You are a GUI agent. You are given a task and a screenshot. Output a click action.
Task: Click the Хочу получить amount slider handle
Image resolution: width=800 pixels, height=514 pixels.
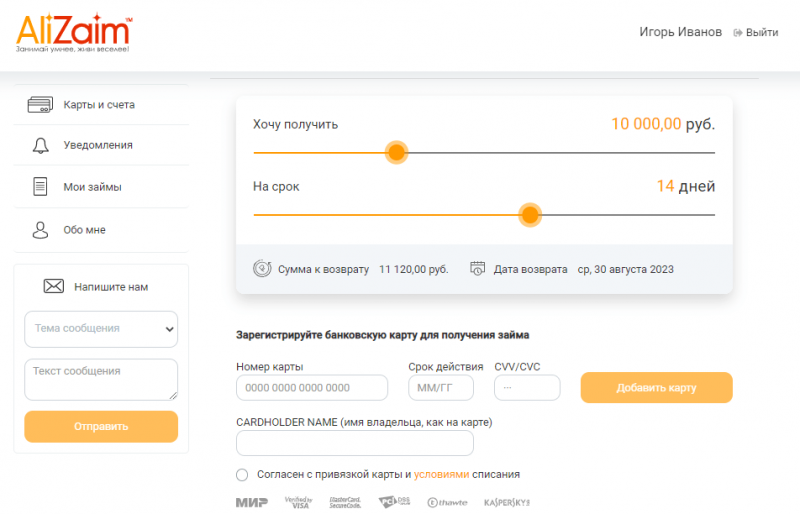click(396, 152)
